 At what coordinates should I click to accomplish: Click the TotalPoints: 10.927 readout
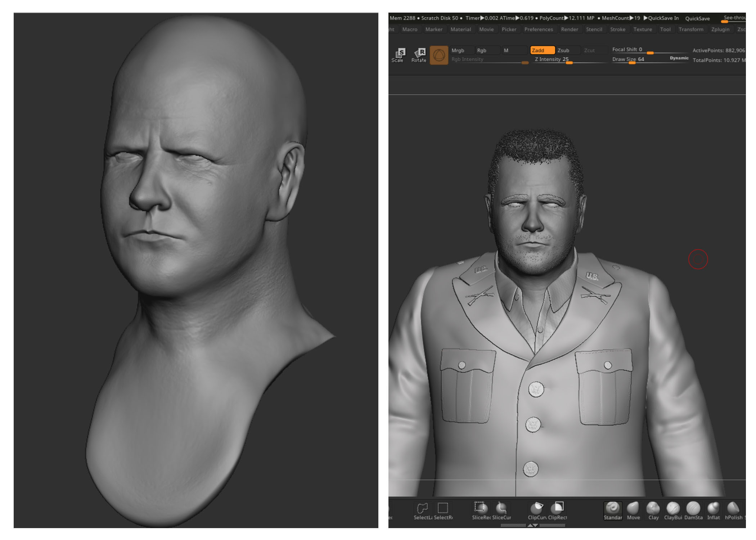tap(719, 60)
